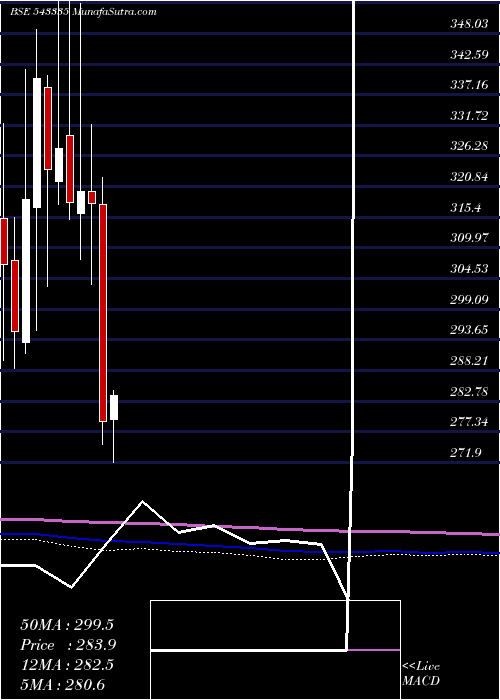Click the 342.59 price axis label

(x=470, y=55)
